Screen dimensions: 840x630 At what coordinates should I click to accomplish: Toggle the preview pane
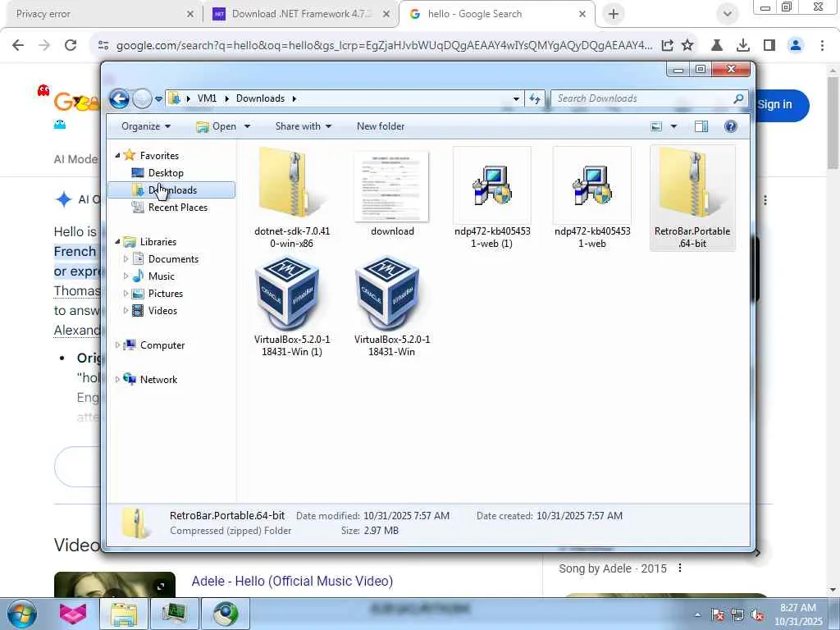tap(701, 126)
